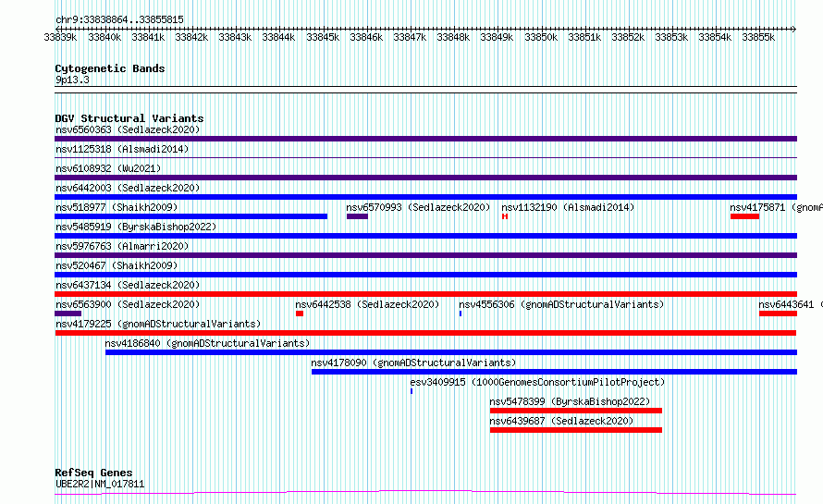Image resolution: width=823 pixels, height=504 pixels.
Task: Select the DGV Structural Variants track title
Action: pos(129,118)
